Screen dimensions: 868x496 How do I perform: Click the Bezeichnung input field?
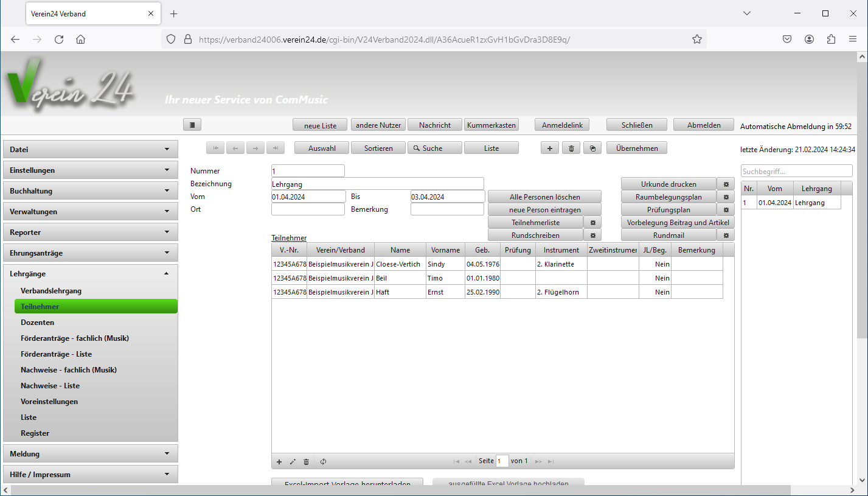click(378, 184)
